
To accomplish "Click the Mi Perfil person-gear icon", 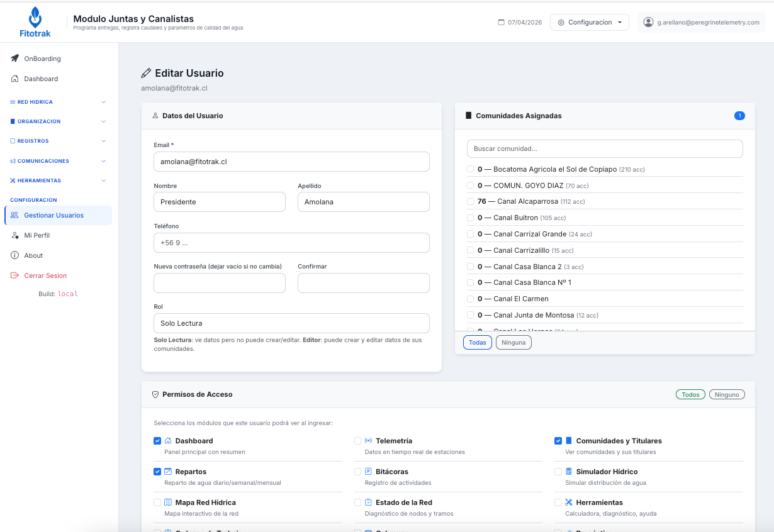I will [14, 235].
